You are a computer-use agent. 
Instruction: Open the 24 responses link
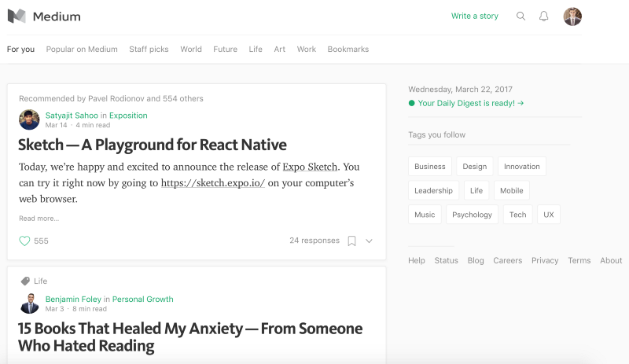pyautogui.click(x=314, y=241)
